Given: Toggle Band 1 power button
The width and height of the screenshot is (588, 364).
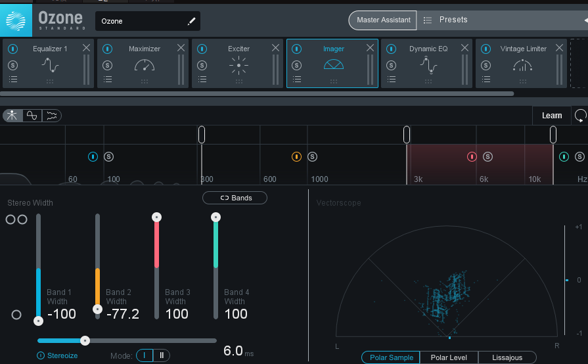Looking at the screenshot, I should coord(93,157).
